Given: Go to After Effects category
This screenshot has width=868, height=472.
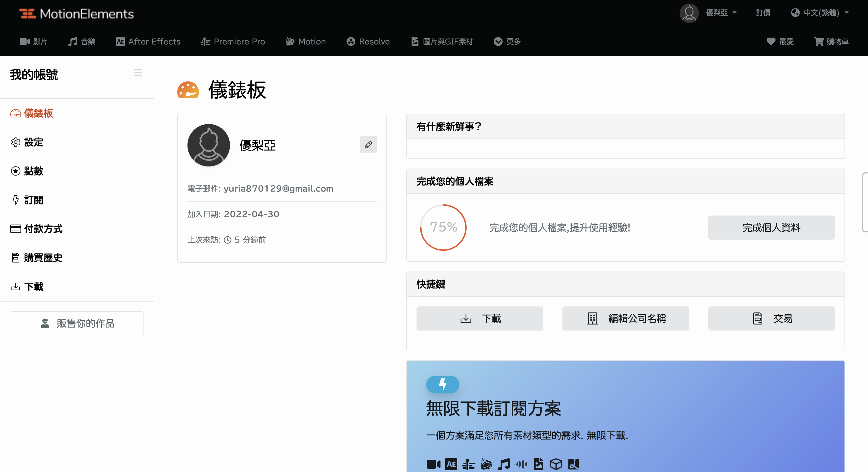Looking at the screenshot, I should (x=148, y=42).
